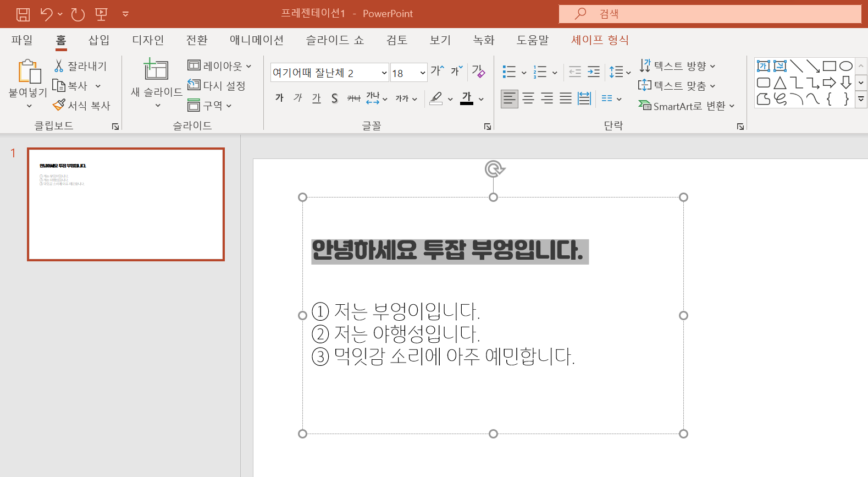The width and height of the screenshot is (868, 477).
Task: Switch to the 슬라이드 쇼 tab
Action: click(x=335, y=40)
